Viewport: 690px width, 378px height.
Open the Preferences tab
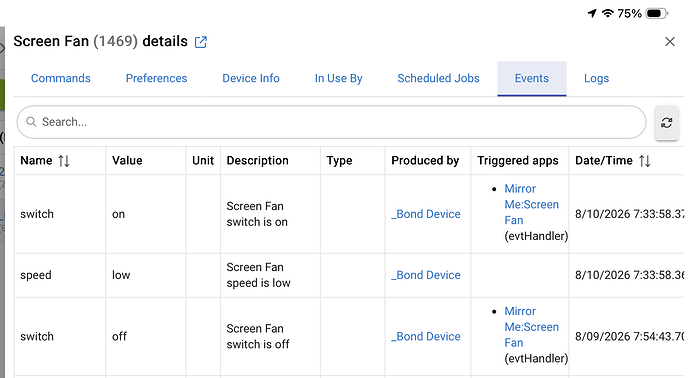tap(156, 78)
